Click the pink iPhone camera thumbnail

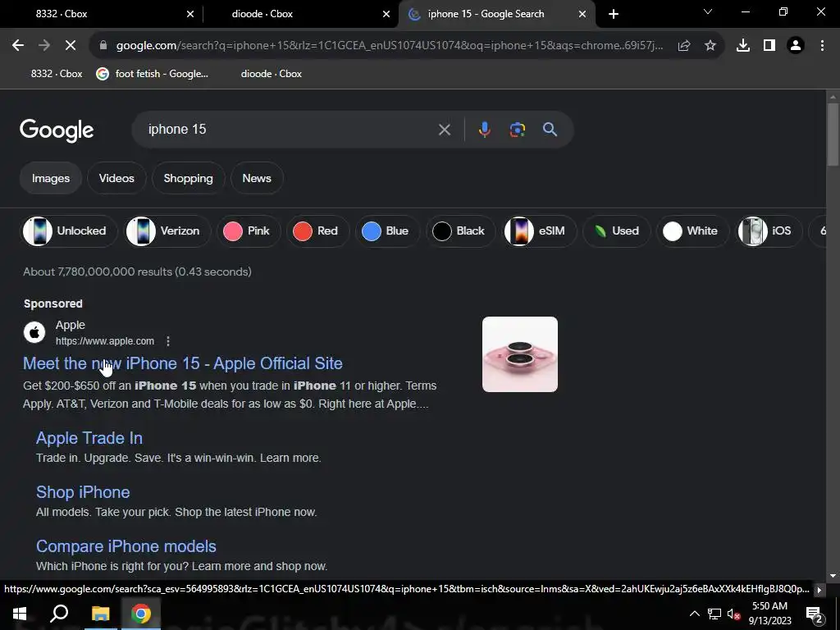pos(519,354)
